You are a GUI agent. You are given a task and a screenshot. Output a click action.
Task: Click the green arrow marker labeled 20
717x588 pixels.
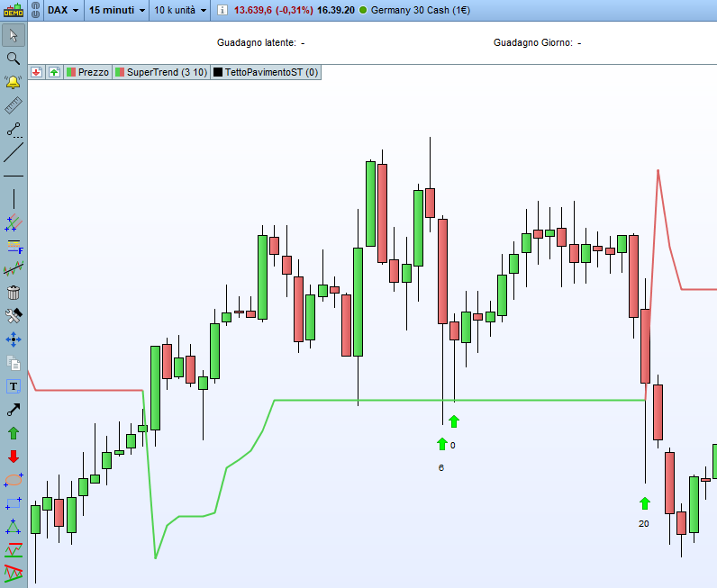point(645,503)
